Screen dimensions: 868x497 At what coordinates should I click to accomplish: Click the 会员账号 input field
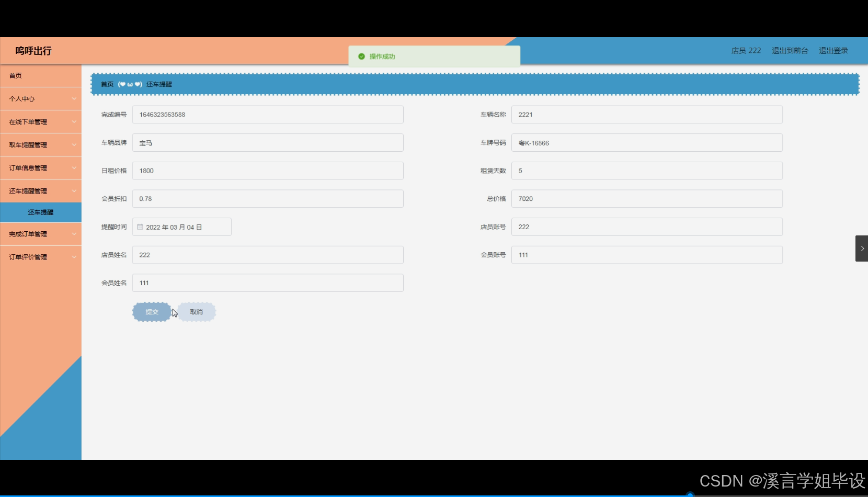pyautogui.click(x=647, y=255)
